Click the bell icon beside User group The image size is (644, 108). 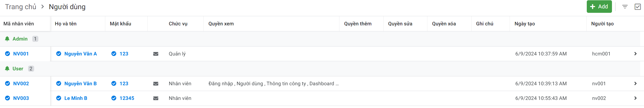click(x=7, y=69)
